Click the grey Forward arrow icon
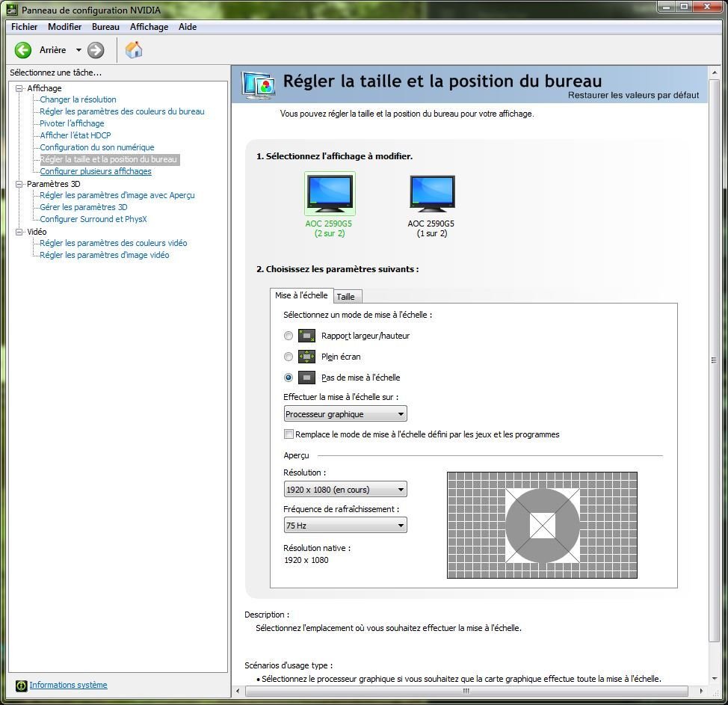Image resolution: width=728 pixels, height=705 pixels. pos(96,50)
